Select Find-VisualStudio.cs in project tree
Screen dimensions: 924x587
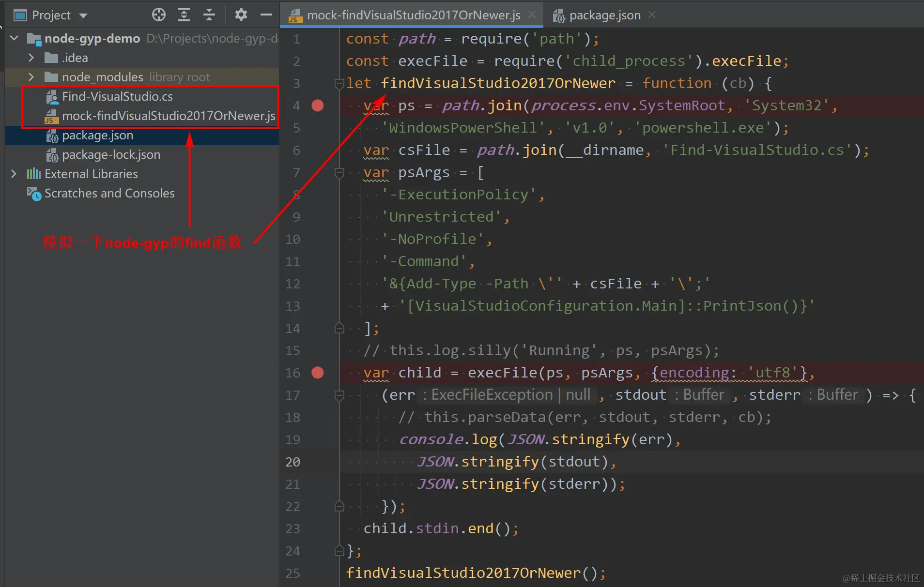[117, 96]
